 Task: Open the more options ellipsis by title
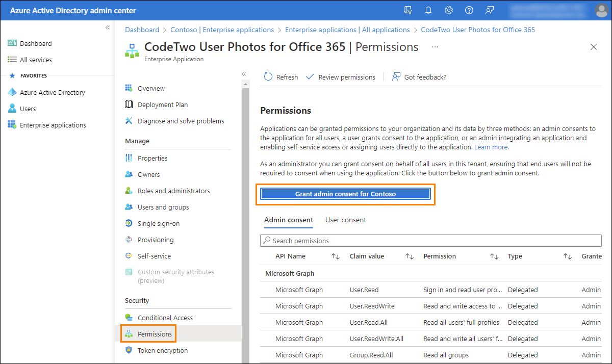435,47
